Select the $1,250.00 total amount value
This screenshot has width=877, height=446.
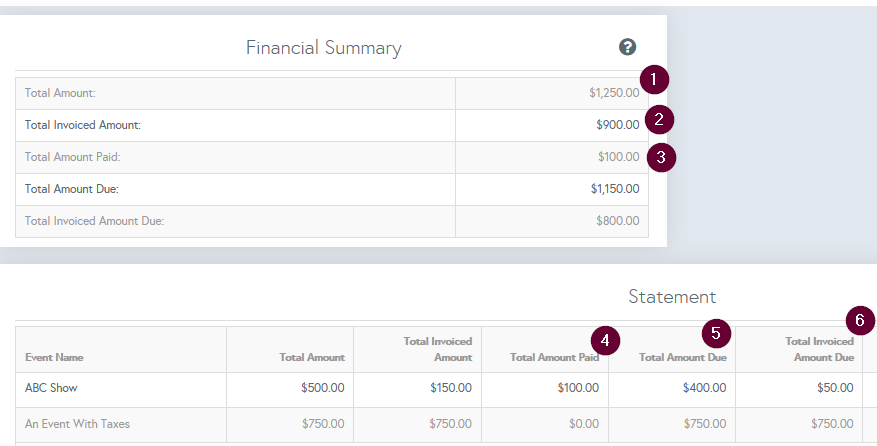(613, 93)
